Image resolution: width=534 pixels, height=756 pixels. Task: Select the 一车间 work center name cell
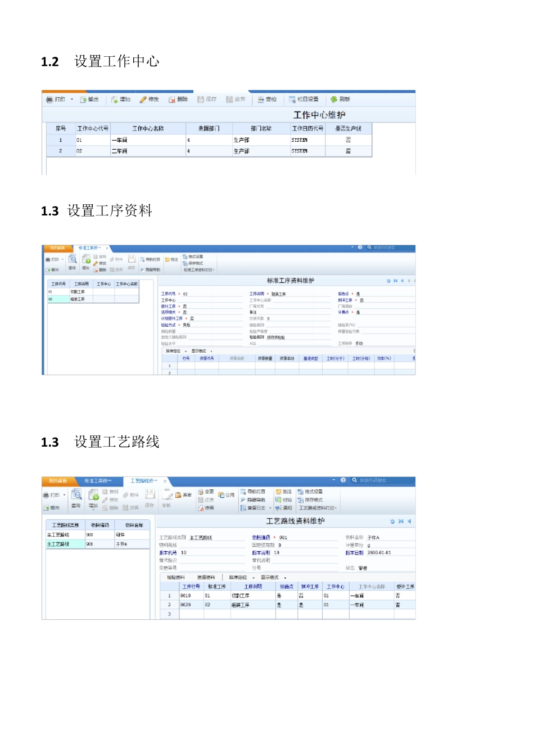tap(148, 140)
